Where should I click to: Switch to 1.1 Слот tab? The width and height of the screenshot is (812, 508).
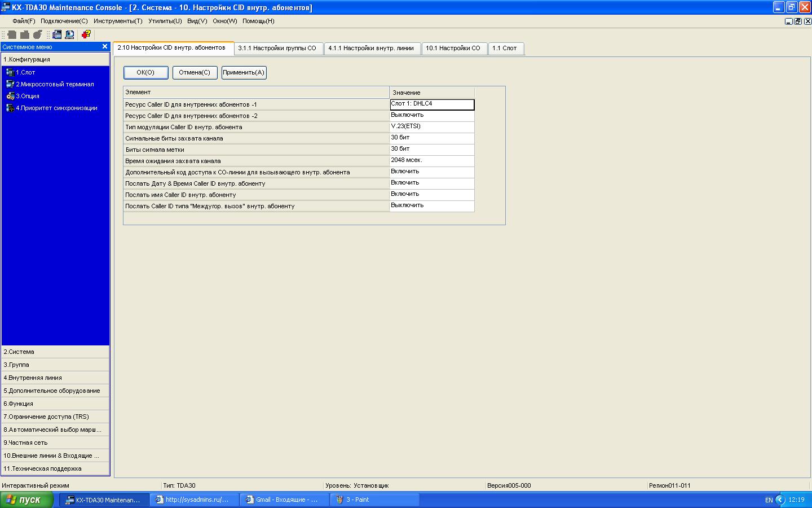[506, 49]
